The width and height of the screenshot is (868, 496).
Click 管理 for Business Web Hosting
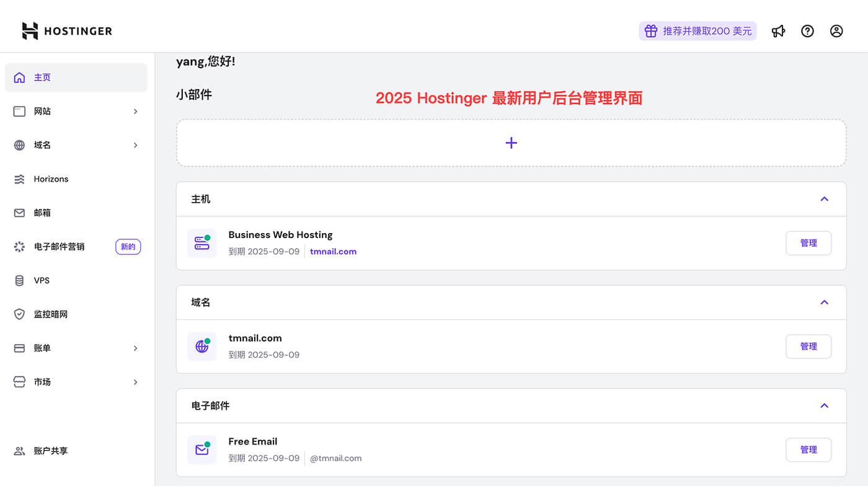coord(808,243)
